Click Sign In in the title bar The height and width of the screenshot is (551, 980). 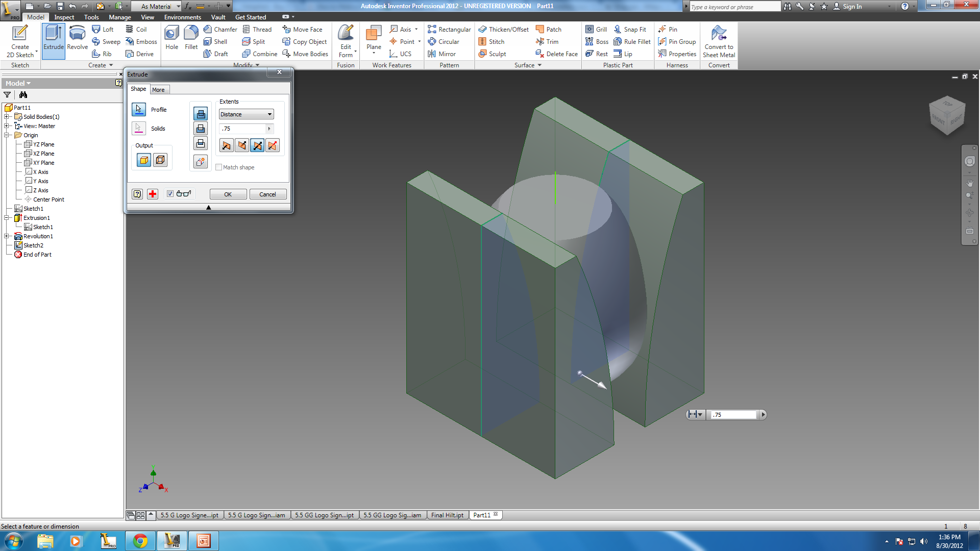[848, 6]
